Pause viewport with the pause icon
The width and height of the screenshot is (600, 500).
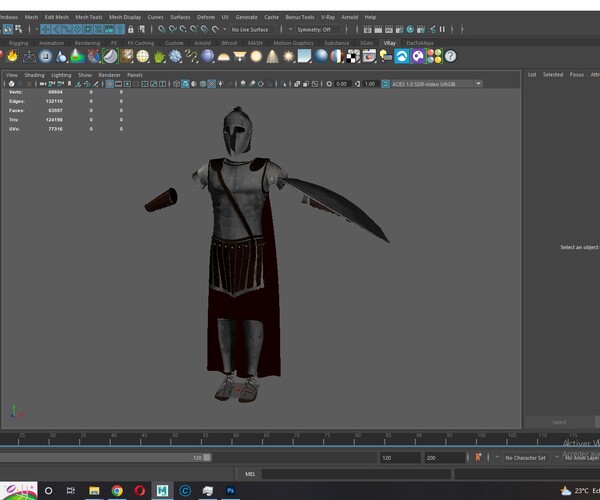(442, 29)
